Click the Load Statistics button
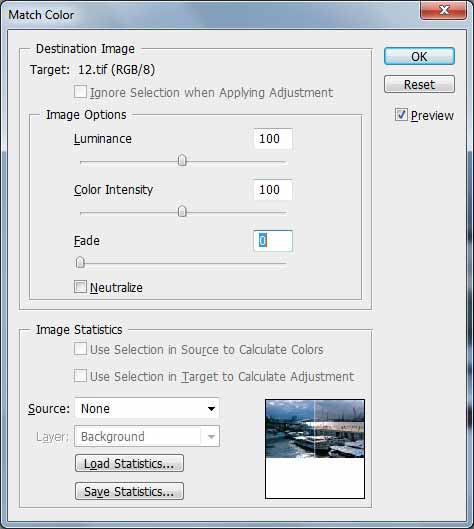The height and width of the screenshot is (529, 474). (x=129, y=463)
